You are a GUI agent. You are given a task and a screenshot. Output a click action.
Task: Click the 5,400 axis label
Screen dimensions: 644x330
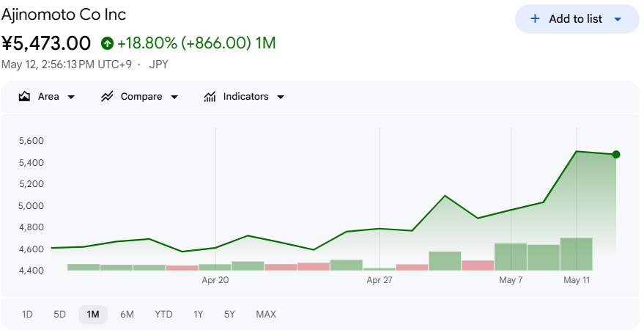[x=32, y=162]
